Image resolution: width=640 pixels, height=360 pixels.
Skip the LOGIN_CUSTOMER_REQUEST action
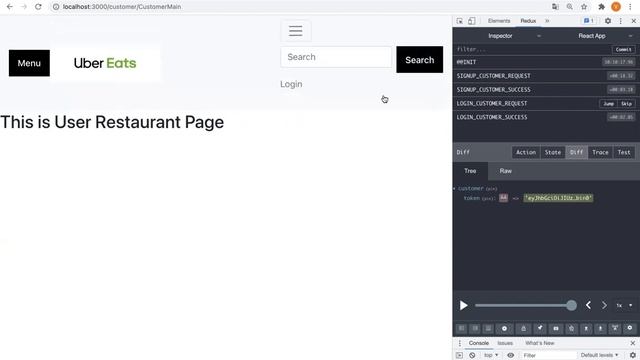pos(627,104)
